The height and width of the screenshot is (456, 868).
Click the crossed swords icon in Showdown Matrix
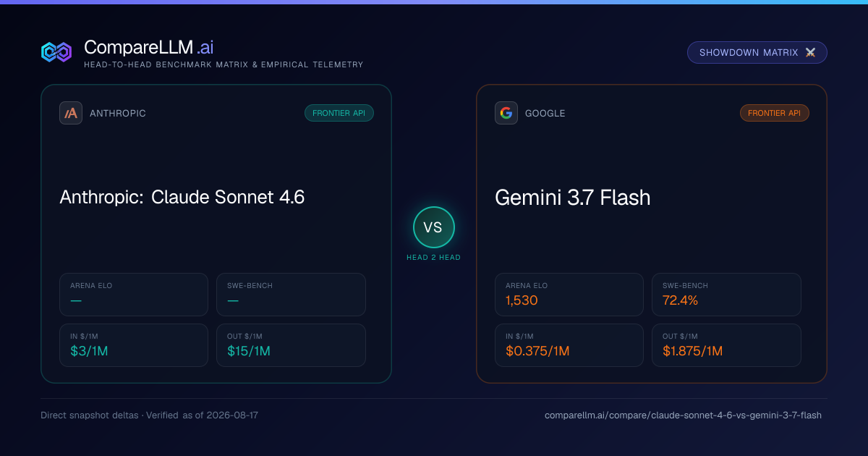coord(810,53)
